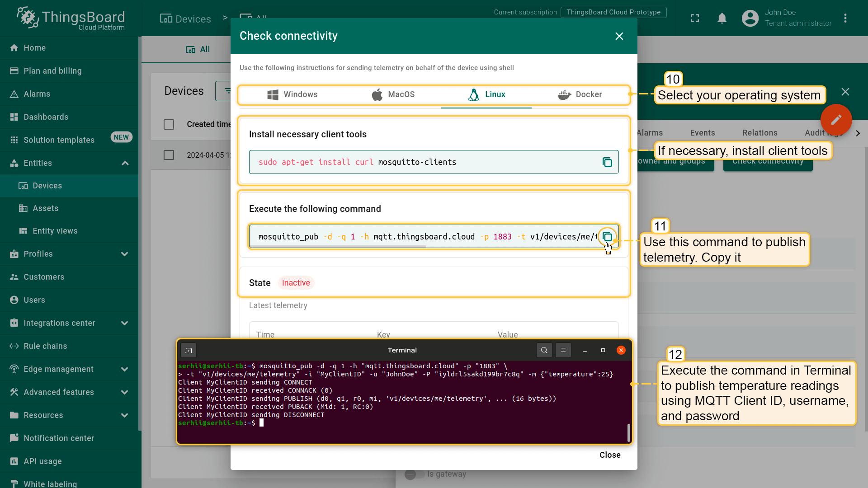Close the Check connectivity dialog with X

click(x=619, y=36)
